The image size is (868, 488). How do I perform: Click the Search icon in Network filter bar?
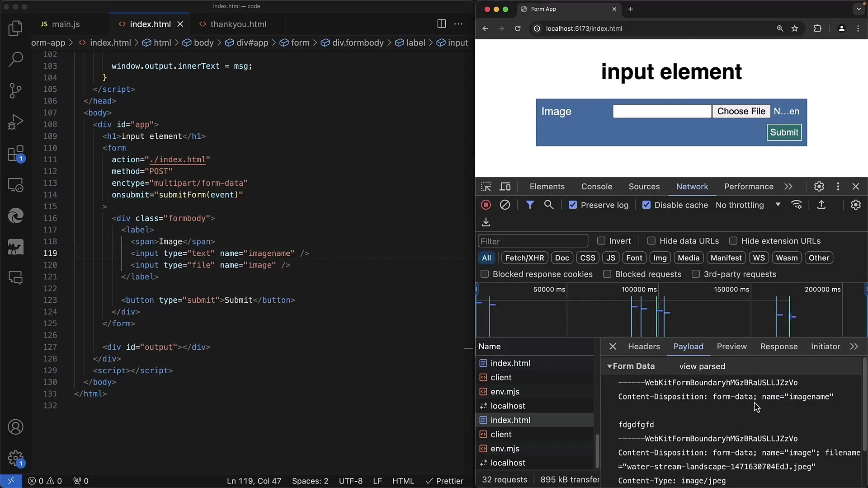548,205
